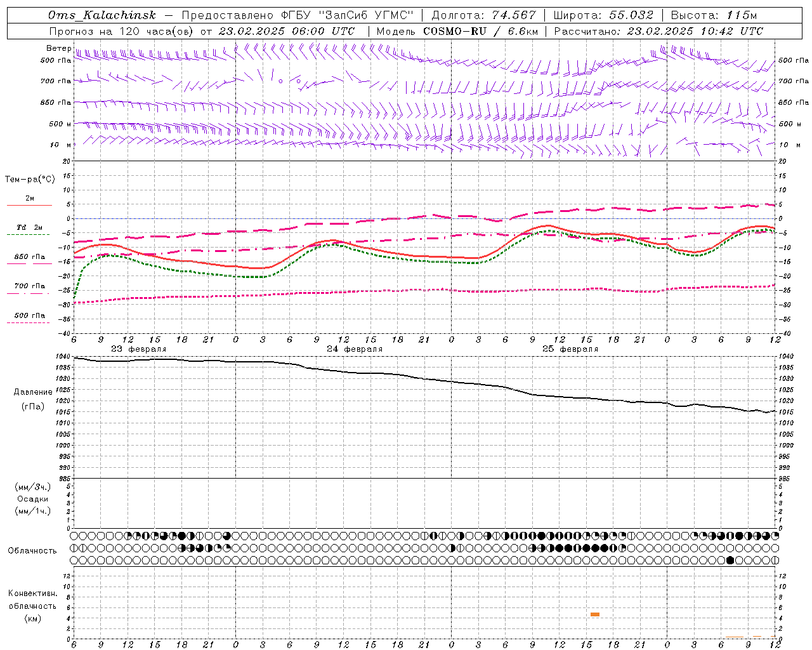Viewport: 812px width, 650px height.
Task: Click the 'Осадки' precipitation label
Action: tap(33, 499)
